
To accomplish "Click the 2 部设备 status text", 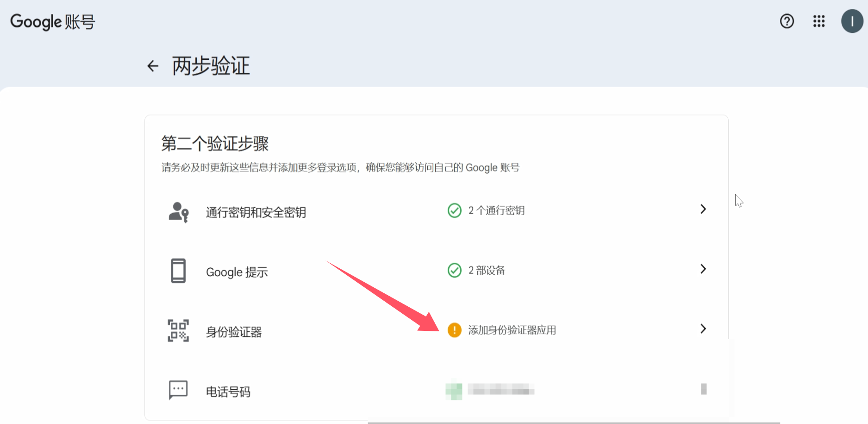I will [x=487, y=270].
